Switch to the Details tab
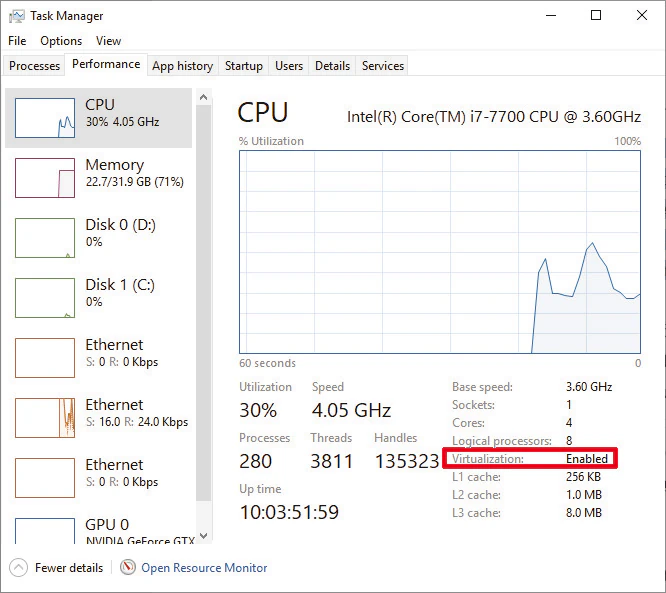666x593 pixels. [332, 66]
